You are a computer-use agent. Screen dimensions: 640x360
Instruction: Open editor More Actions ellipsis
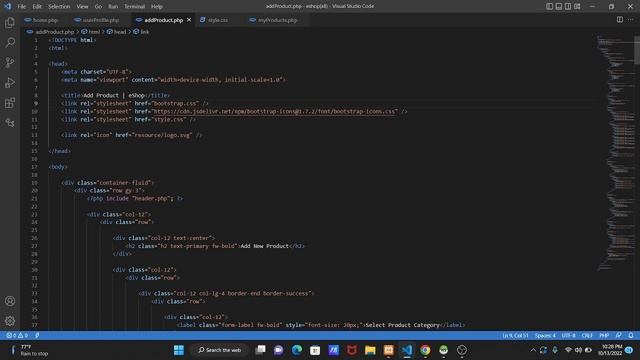coord(631,20)
